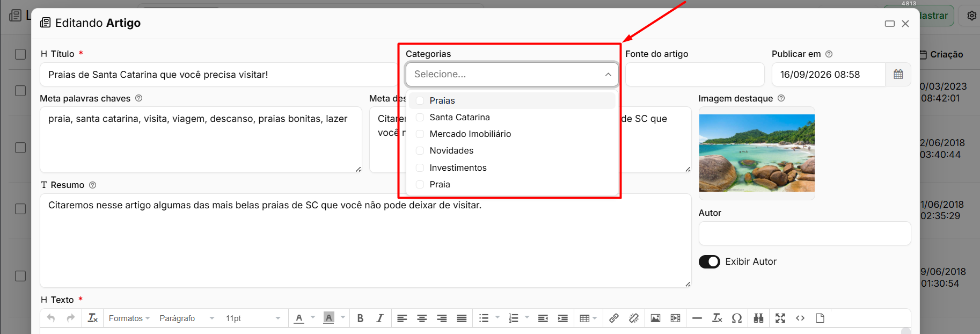
Task: Align text to the left
Action: point(402,318)
